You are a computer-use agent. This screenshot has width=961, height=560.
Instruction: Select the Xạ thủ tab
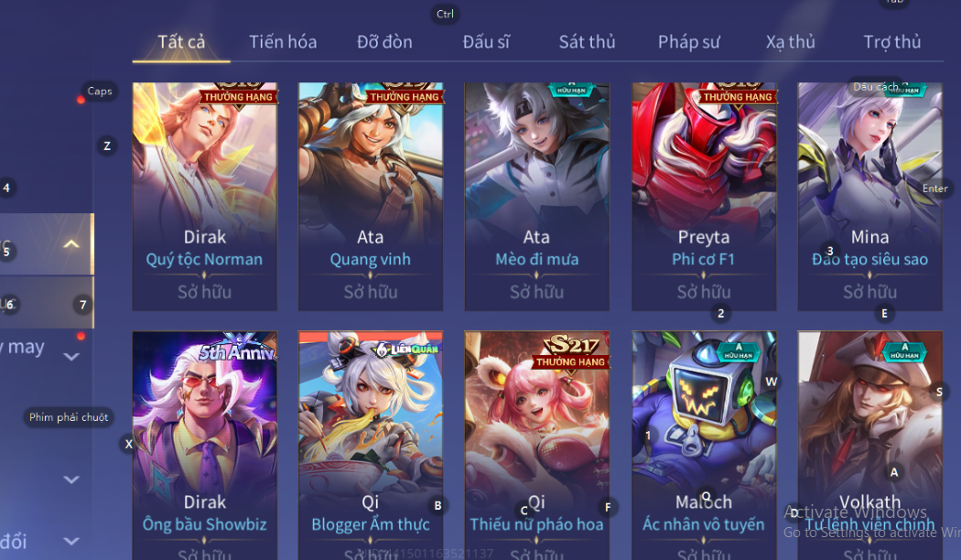point(790,42)
